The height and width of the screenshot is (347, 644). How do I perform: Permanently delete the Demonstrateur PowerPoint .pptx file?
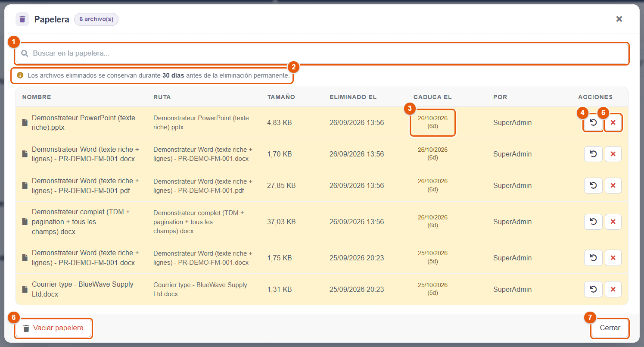[x=613, y=123]
